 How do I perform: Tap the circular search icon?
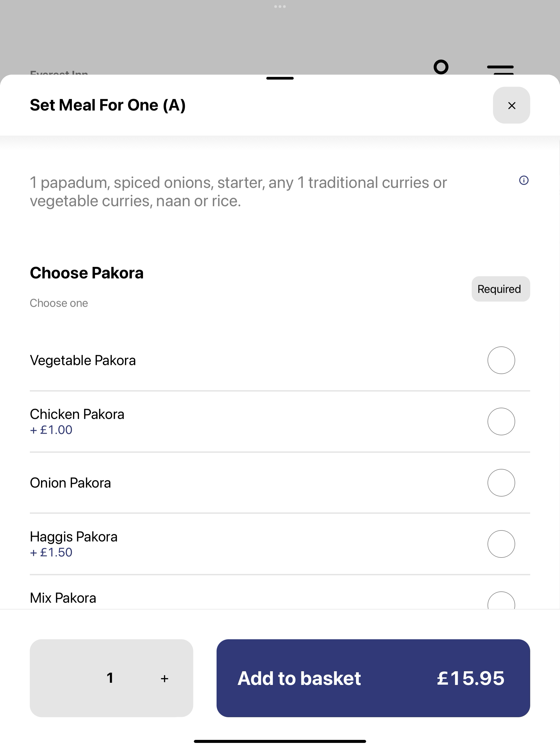(x=441, y=67)
